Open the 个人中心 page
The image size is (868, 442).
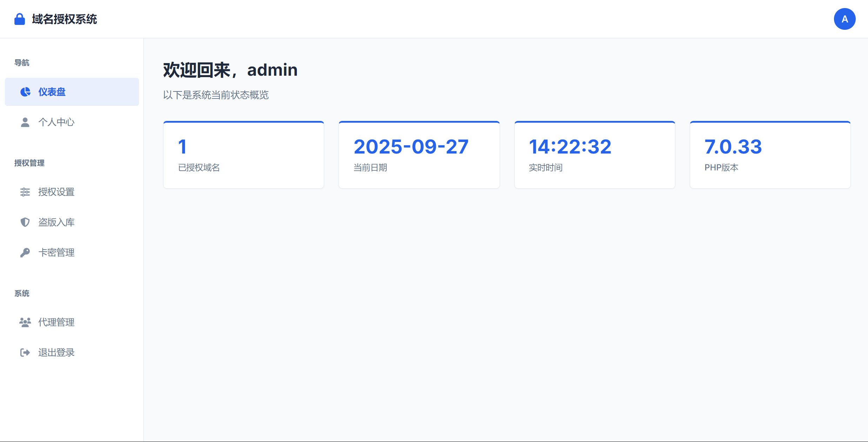tap(56, 122)
